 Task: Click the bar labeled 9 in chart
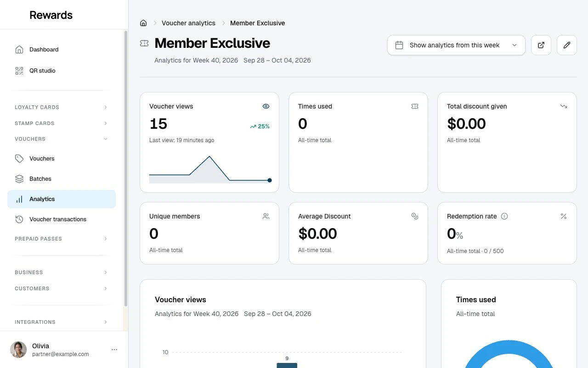[287, 365]
